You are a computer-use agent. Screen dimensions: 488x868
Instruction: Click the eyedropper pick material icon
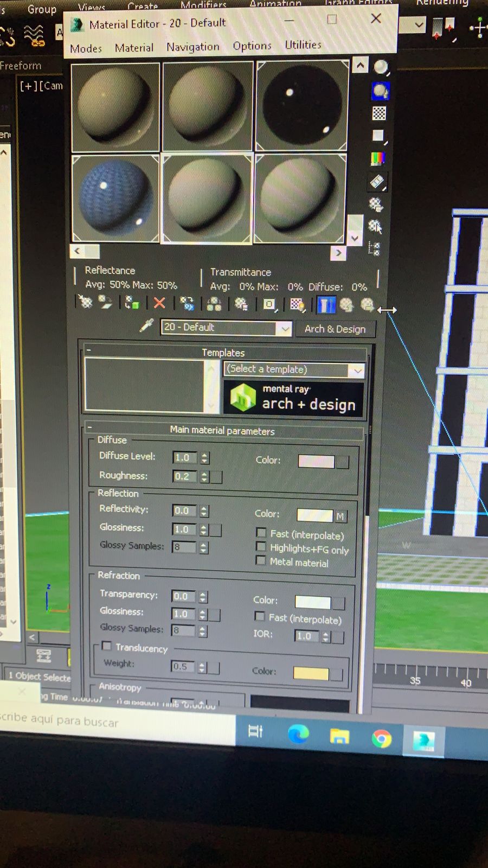click(146, 325)
